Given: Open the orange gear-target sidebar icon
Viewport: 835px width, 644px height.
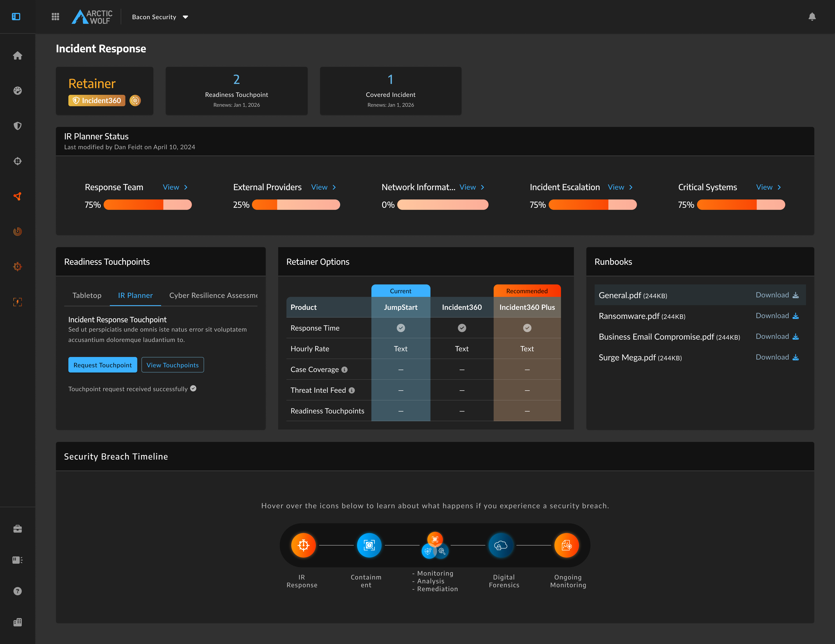Looking at the screenshot, I should pyautogui.click(x=18, y=266).
